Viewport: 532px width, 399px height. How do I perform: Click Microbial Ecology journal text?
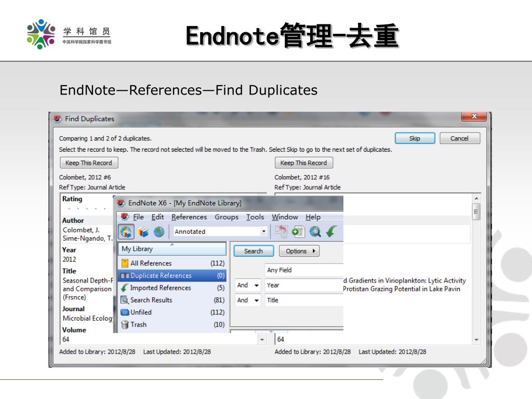click(x=87, y=318)
